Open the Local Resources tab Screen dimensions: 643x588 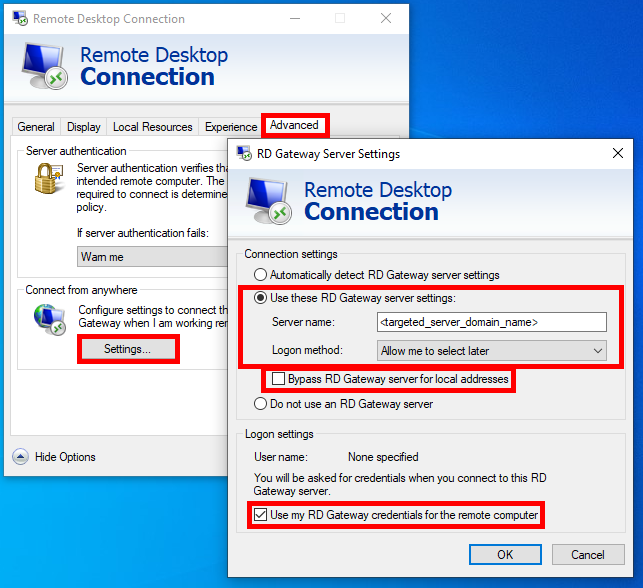pyautogui.click(x=152, y=127)
